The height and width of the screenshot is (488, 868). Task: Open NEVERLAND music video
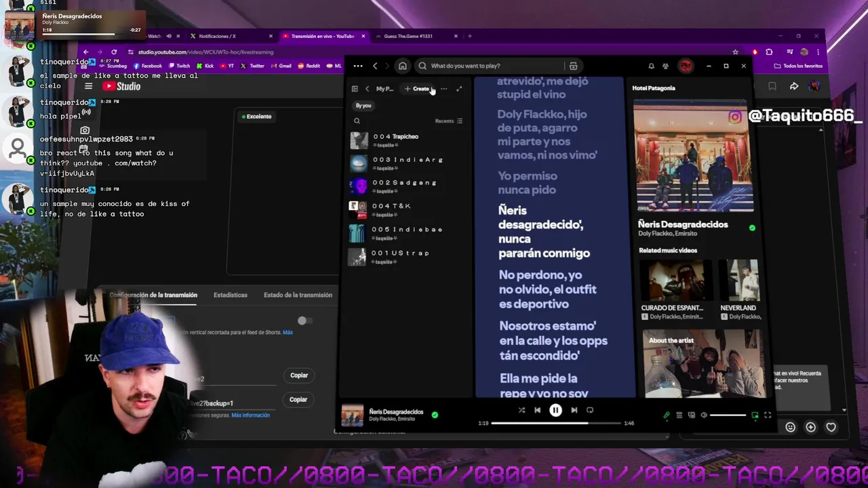click(739, 280)
